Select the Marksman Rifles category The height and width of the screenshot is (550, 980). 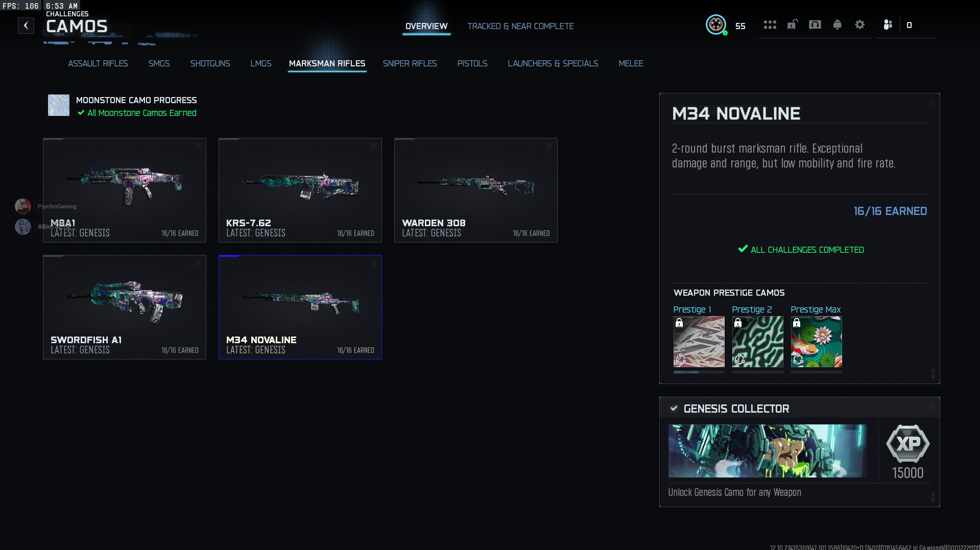pyautogui.click(x=327, y=63)
